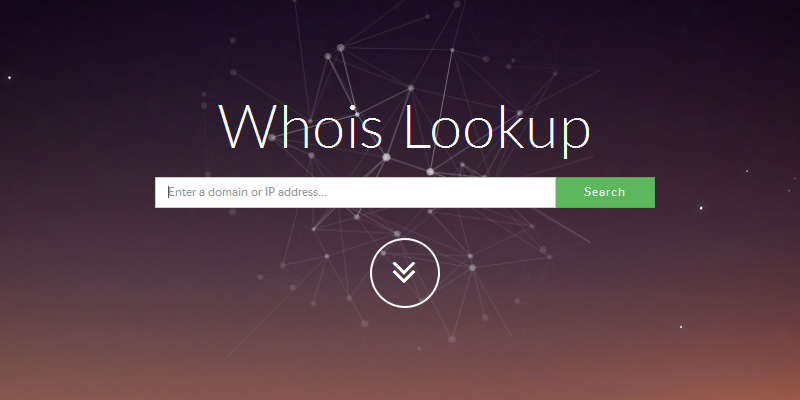Image resolution: width=800 pixels, height=400 pixels.
Task: Click the word 'Whois' in the title
Action: pos(301,126)
